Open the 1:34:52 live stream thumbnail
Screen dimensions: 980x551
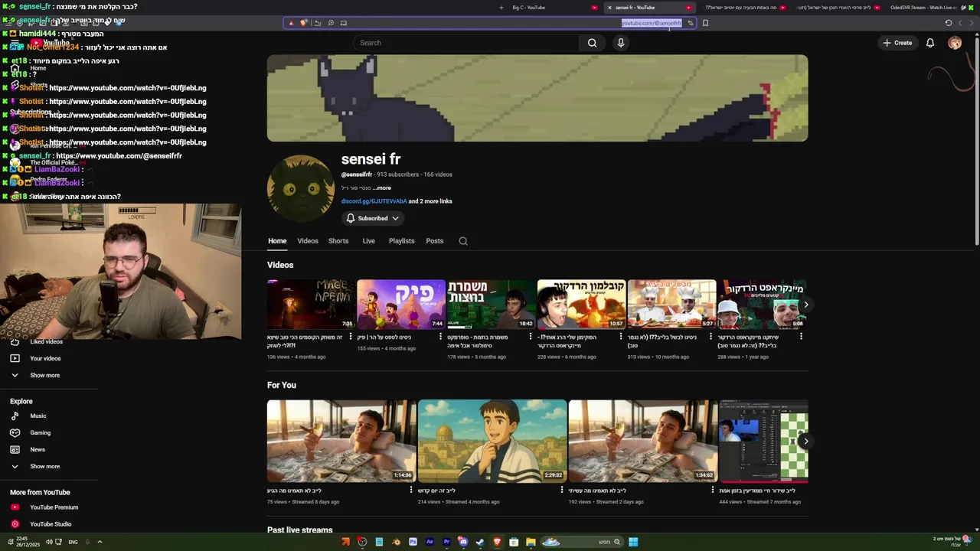(x=643, y=442)
